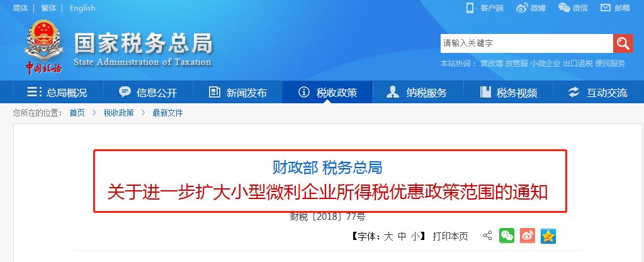Share article via green WeChat icon
The height and width of the screenshot is (262, 644).
[x=507, y=236]
